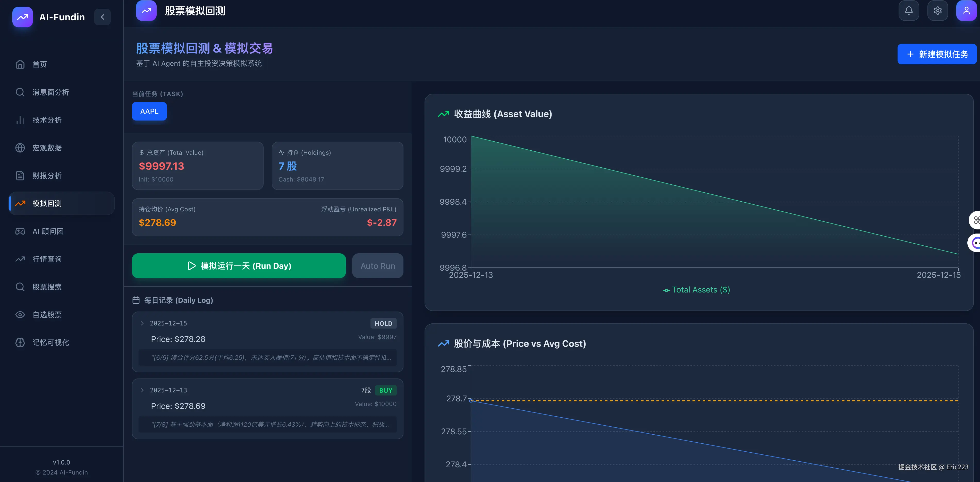Expand the 2025-12-15 HOLD log entry
This screenshot has height=482, width=980.
click(x=142, y=323)
